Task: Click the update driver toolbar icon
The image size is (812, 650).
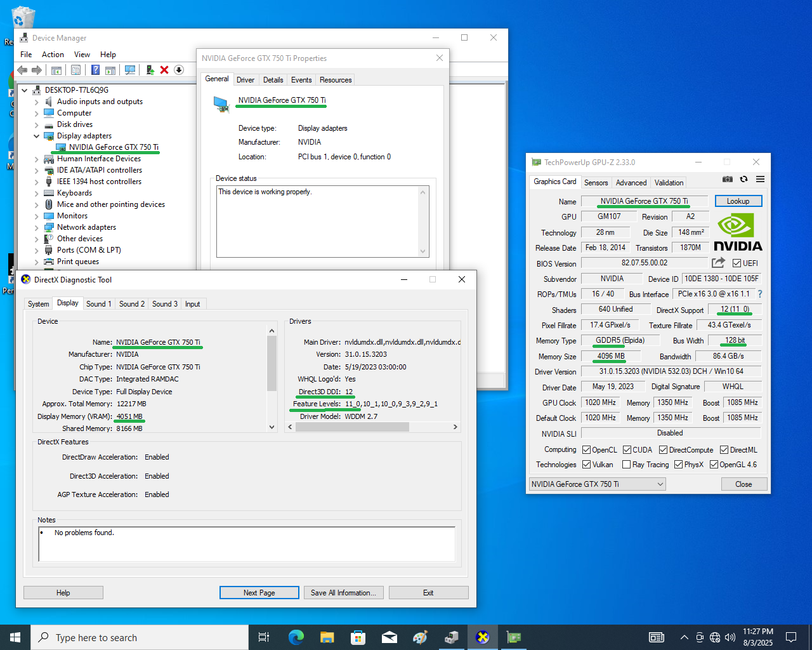Action: 150,70
